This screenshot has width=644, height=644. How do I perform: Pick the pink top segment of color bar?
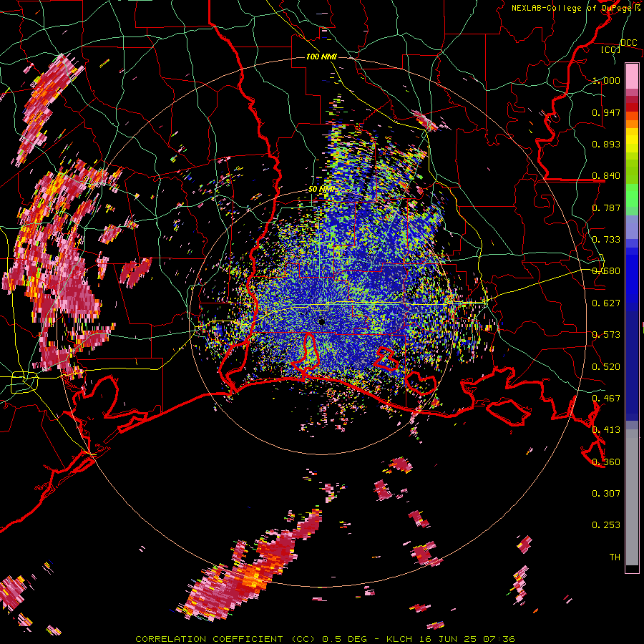(x=632, y=77)
